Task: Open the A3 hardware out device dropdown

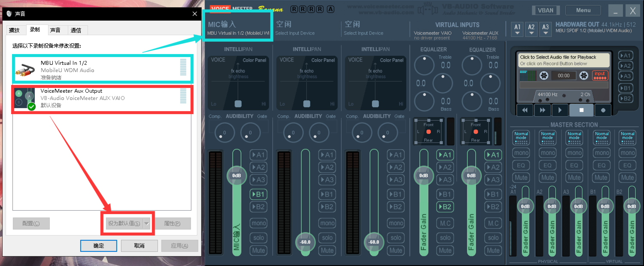Action: coord(545,29)
